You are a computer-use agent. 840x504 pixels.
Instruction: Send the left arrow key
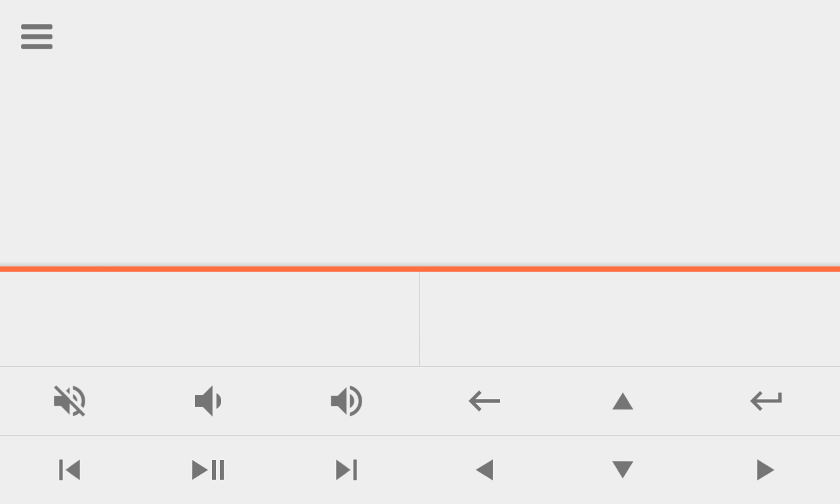coord(484,470)
